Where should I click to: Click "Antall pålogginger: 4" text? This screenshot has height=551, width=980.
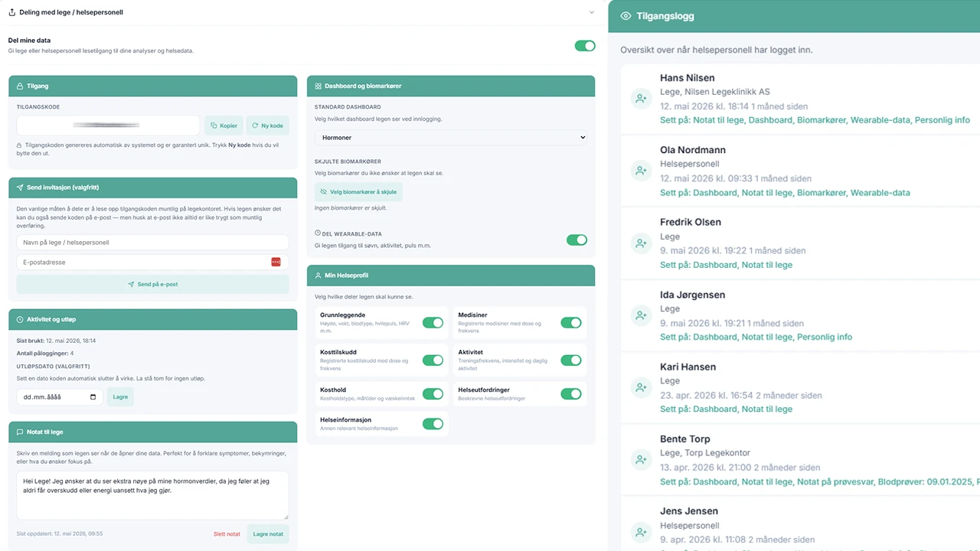tap(45, 354)
